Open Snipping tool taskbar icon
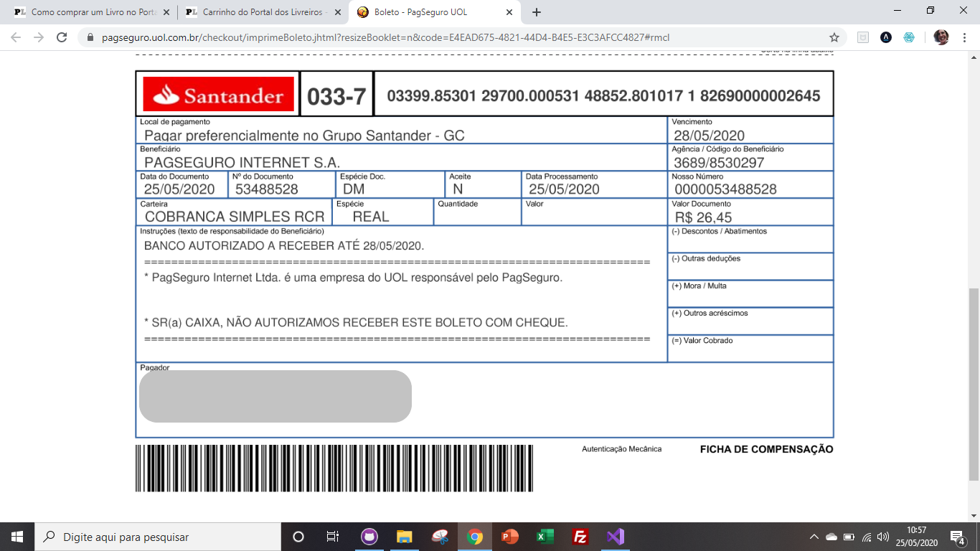Screen dimensions: 980x551 (x=440, y=537)
